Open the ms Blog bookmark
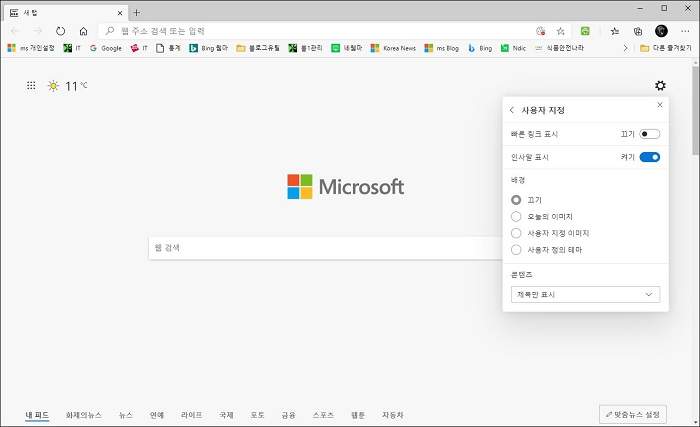The image size is (700, 427). click(x=442, y=48)
